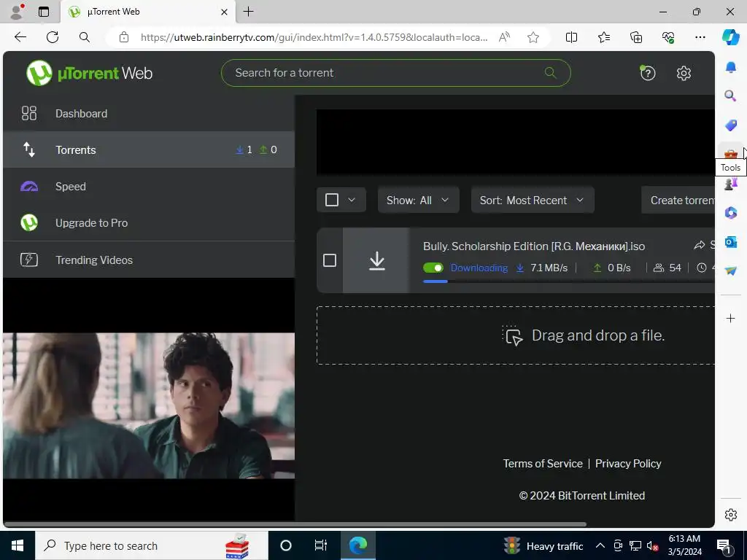Open the Windows Start menu
Screen dimensions: 747x560
[x=18, y=545]
